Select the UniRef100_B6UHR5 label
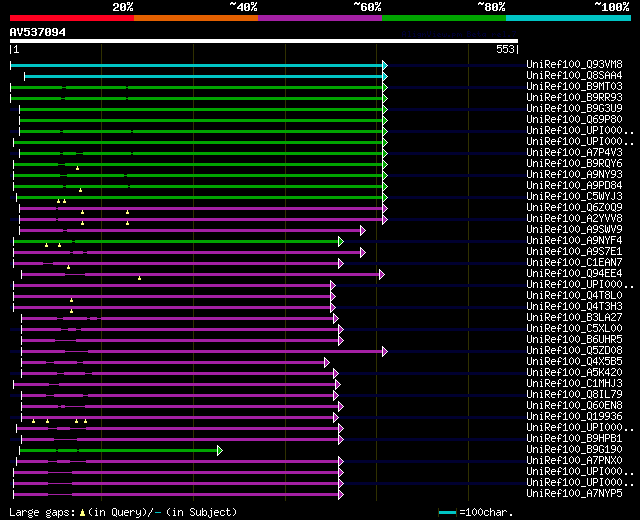This screenshot has height=520, width=640. (574, 340)
